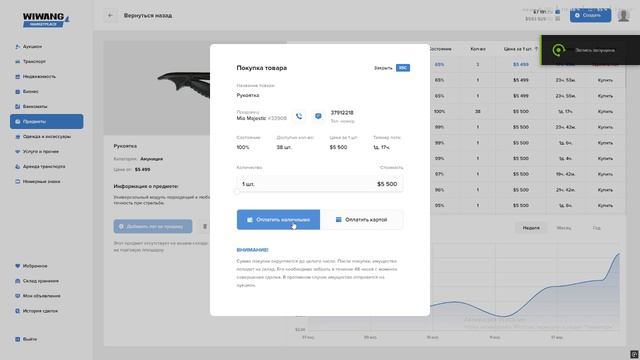Image resolution: width=640 pixels, height=360 pixels.
Task: Open Избранное favorites in sidebar
Action: pyautogui.click(x=31, y=266)
